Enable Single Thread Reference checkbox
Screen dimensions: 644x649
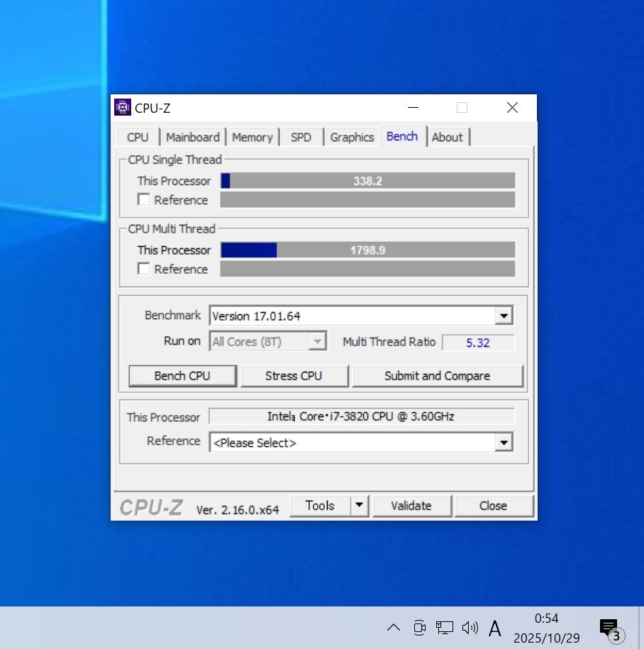(144, 200)
